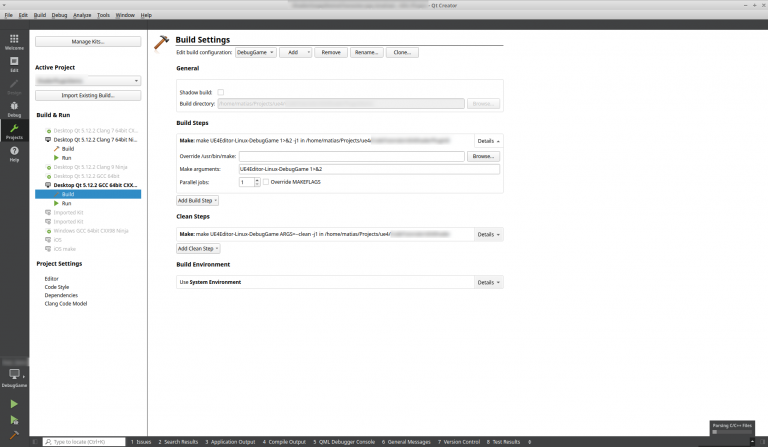Open Code Style project settings
768x447 pixels.
click(x=57, y=287)
